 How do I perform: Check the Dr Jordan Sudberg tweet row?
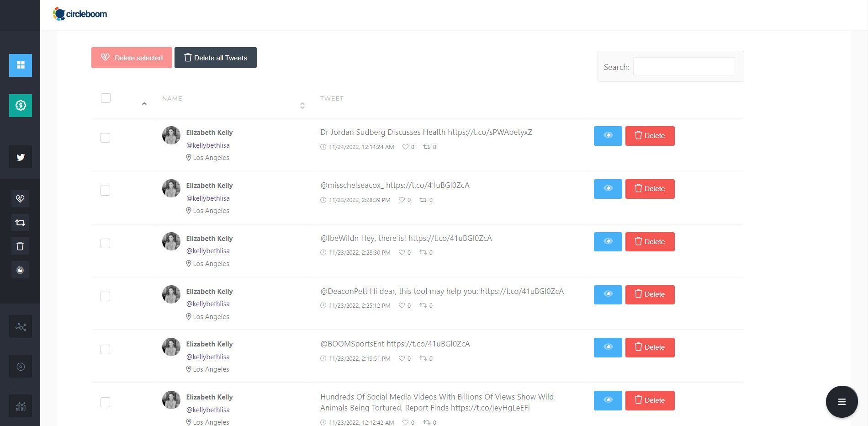pos(105,138)
